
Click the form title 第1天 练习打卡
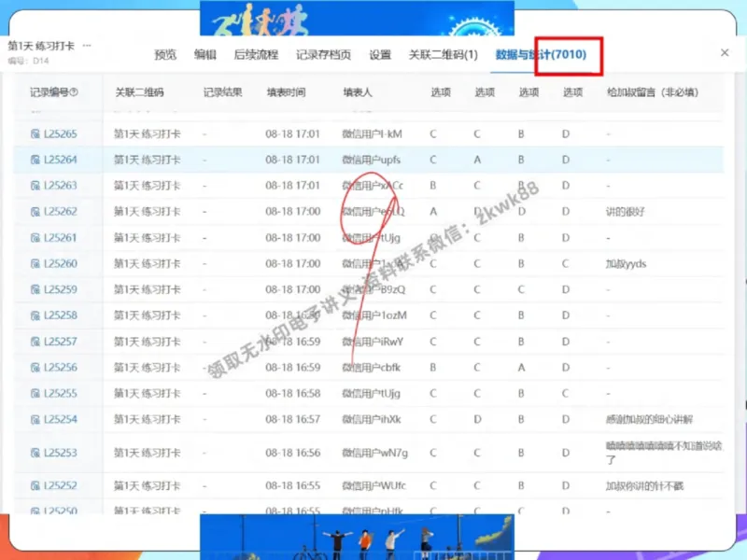coord(41,46)
